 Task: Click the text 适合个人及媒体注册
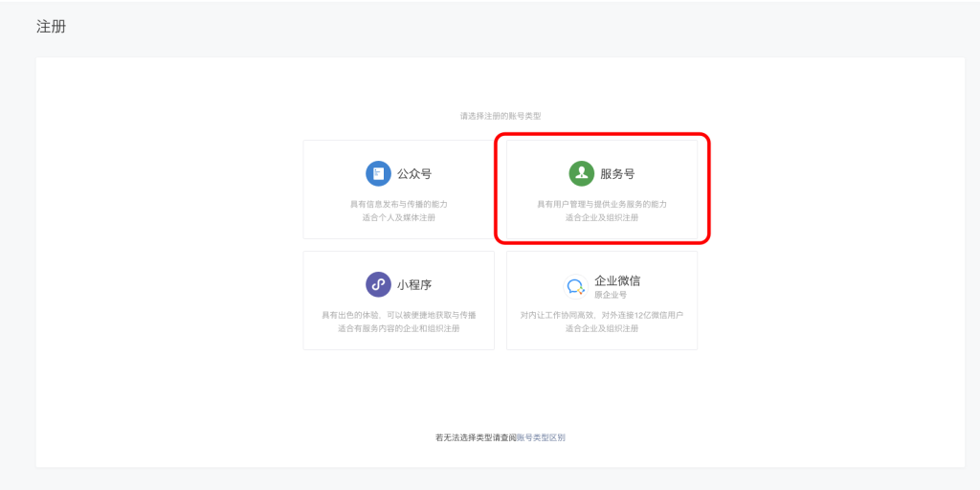pos(398,217)
